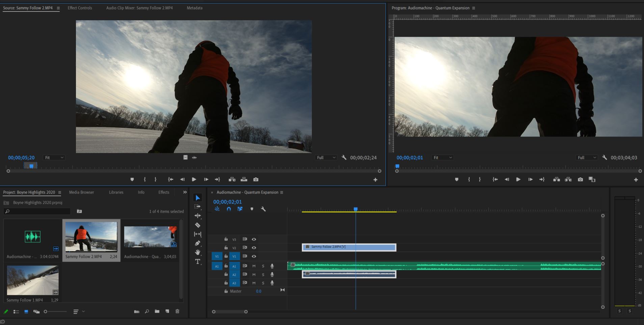
Task: Open the timeline settings wrench icon
Action: (x=263, y=209)
